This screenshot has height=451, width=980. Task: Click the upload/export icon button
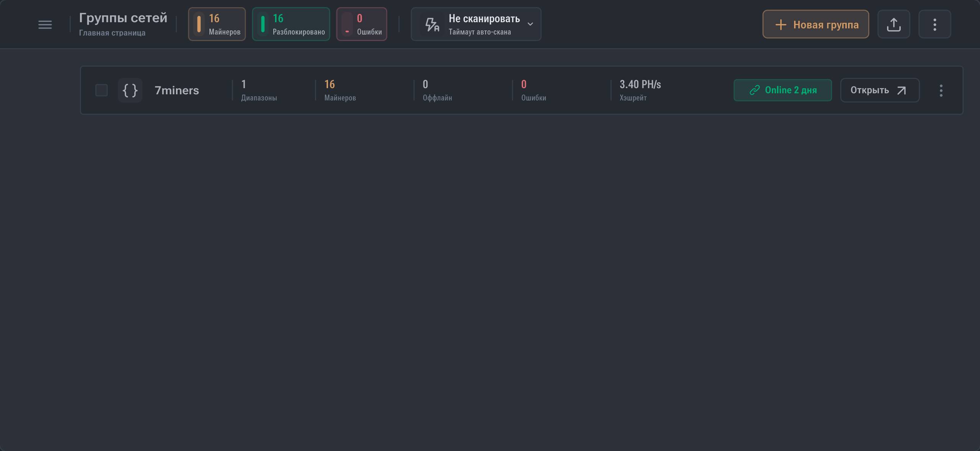pyautogui.click(x=893, y=25)
